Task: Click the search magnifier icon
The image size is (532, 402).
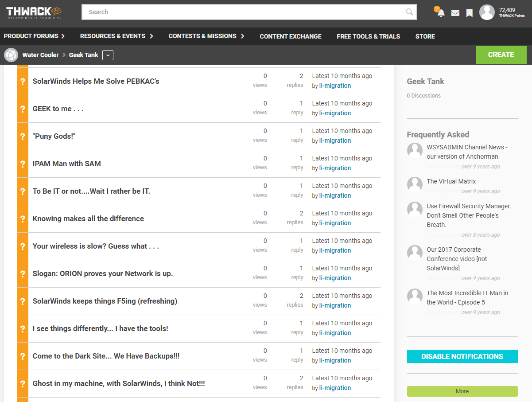Action: (x=410, y=12)
